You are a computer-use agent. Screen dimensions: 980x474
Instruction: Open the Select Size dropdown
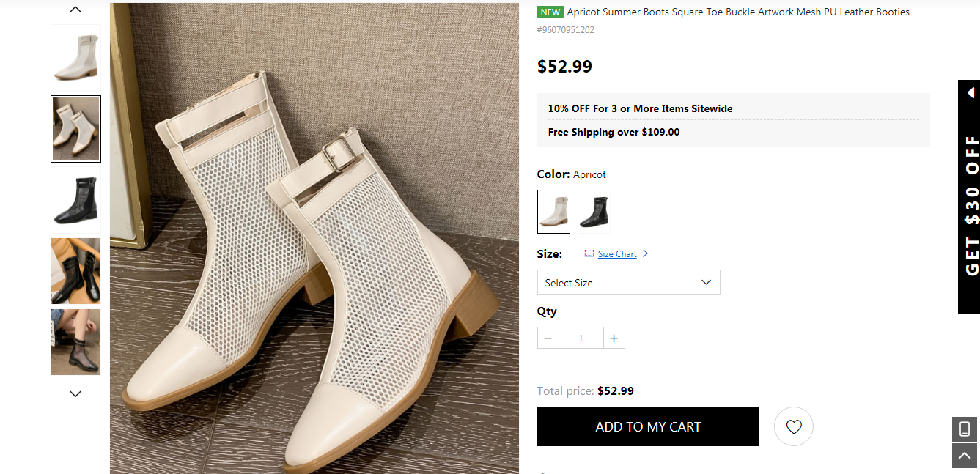click(628, 282)
